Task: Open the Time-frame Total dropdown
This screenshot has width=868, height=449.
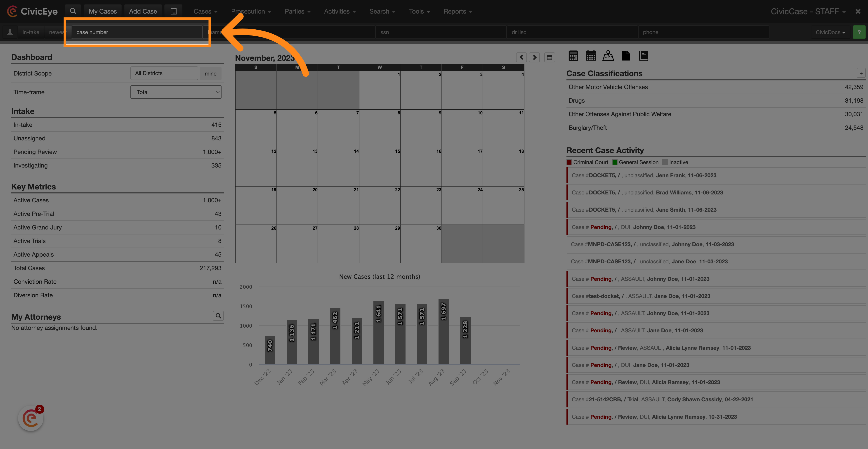Action: [176, 92]
